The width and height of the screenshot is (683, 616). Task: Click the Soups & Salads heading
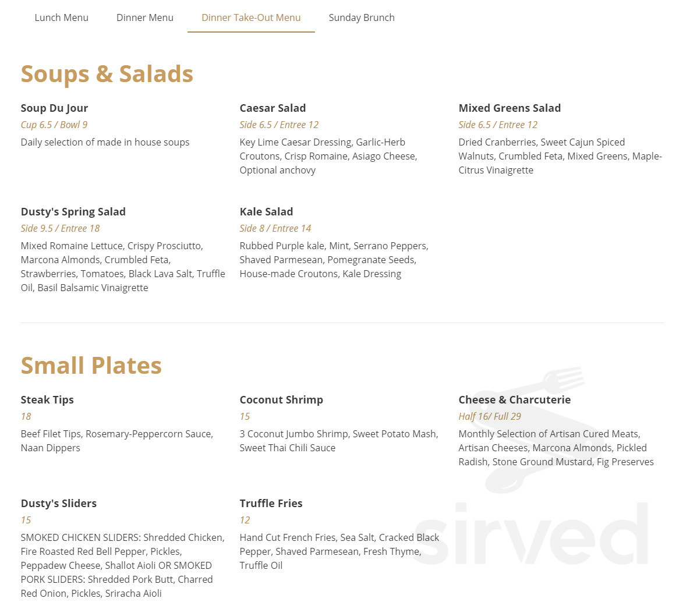107,73
